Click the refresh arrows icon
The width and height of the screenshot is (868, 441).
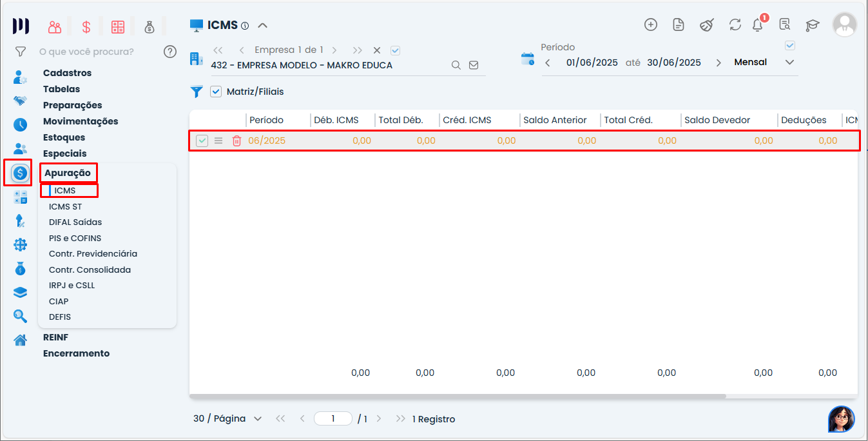pos(735,24)
